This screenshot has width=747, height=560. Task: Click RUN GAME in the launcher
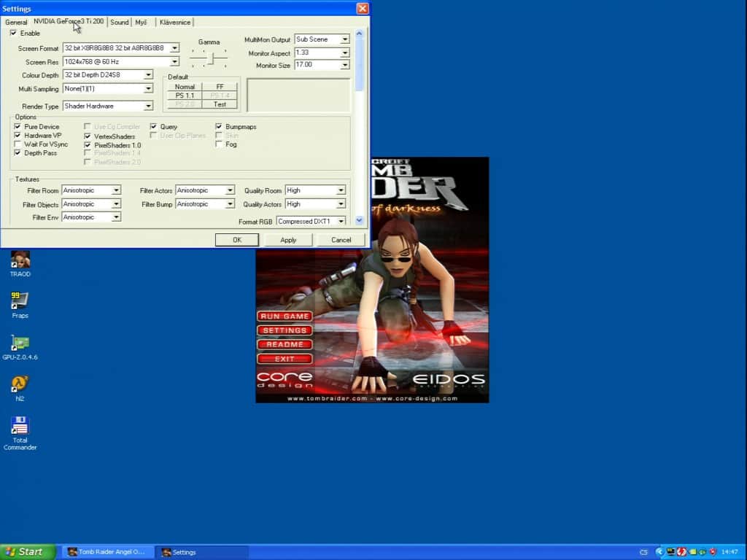tap(285, 316)
